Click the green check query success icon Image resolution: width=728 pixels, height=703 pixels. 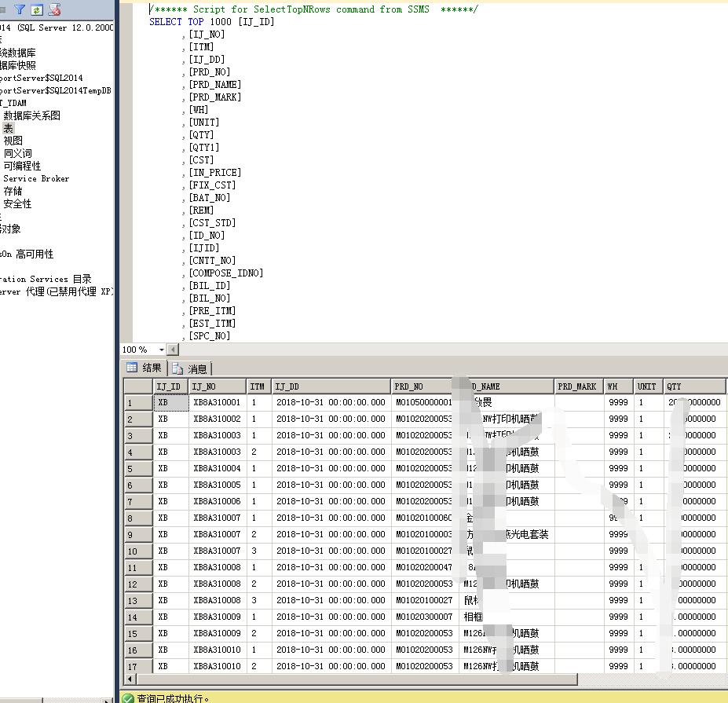128,698
